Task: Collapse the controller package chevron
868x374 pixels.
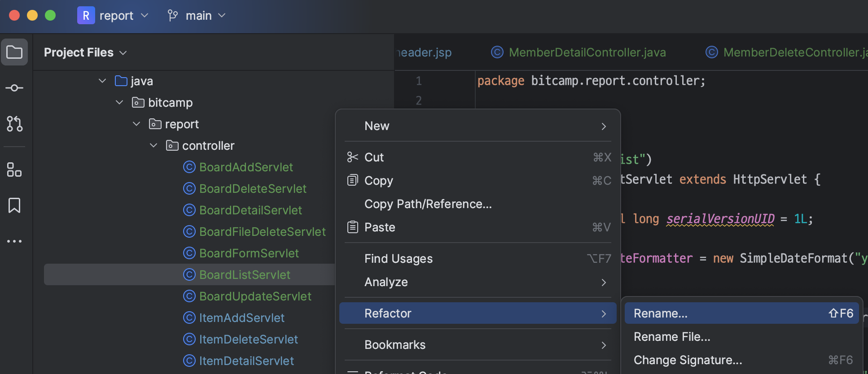Action: (x=153, y=145)
